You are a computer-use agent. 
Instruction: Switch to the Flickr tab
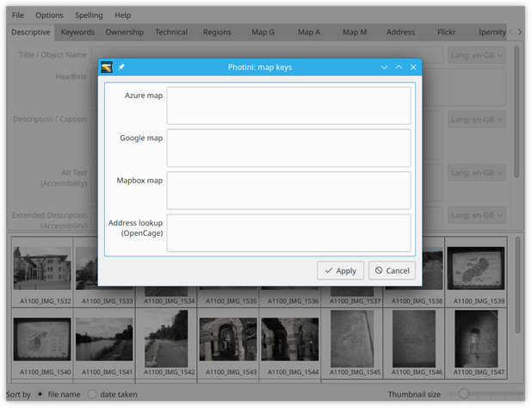point(446,32)
